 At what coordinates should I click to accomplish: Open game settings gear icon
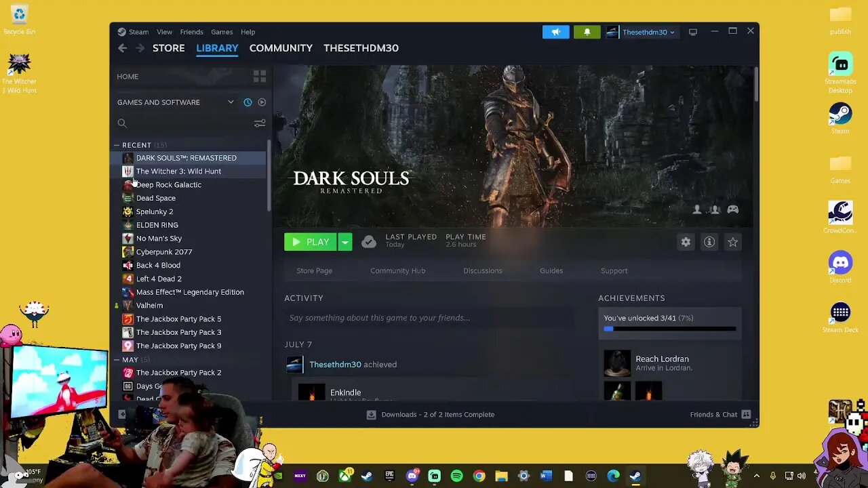(686, 242)
